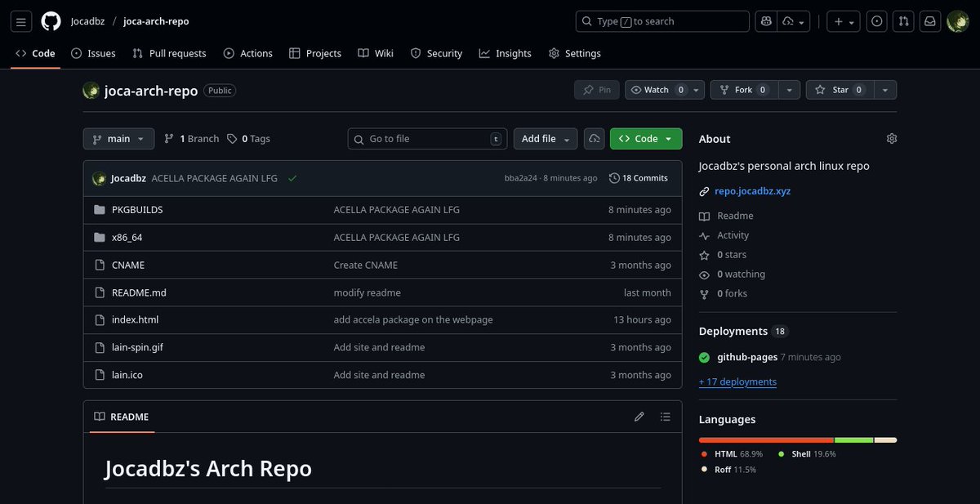Click the Go to file search field
980x504 pixels.
click(x=426, y=138)
